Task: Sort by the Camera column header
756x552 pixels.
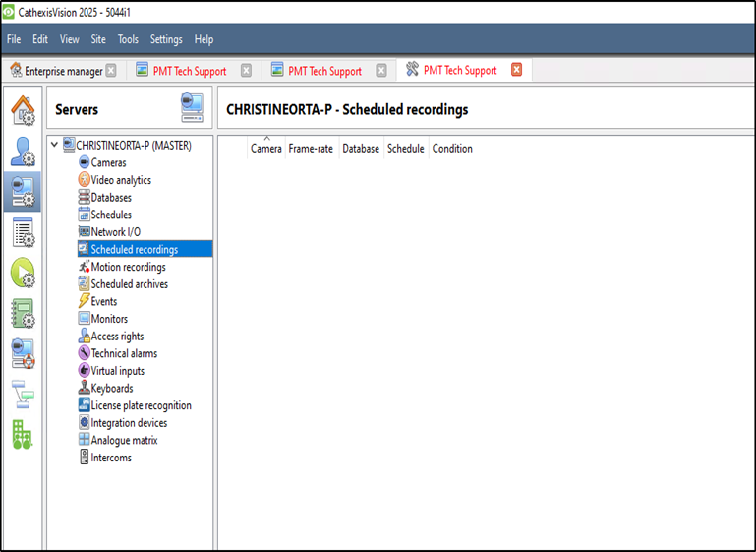Action: click(266, 149)
